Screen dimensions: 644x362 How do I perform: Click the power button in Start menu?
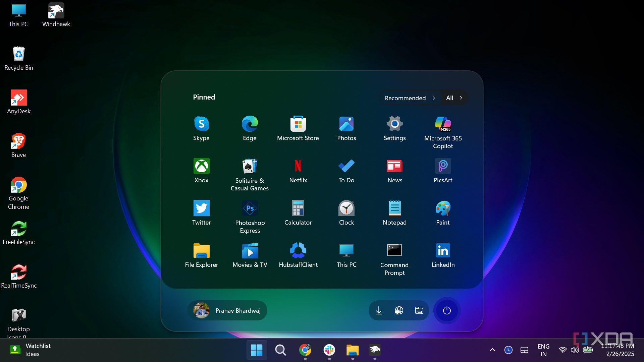click(447, 310)
